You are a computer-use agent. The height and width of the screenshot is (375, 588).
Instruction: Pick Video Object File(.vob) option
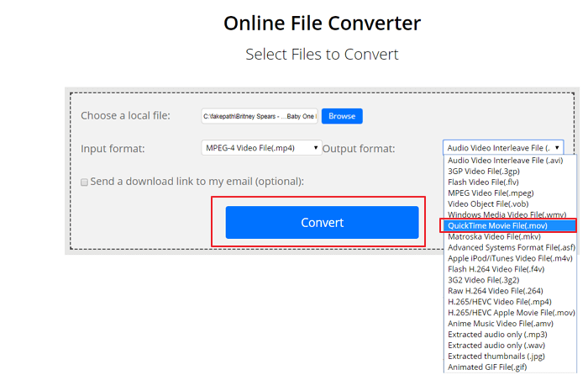click(510, 203)
